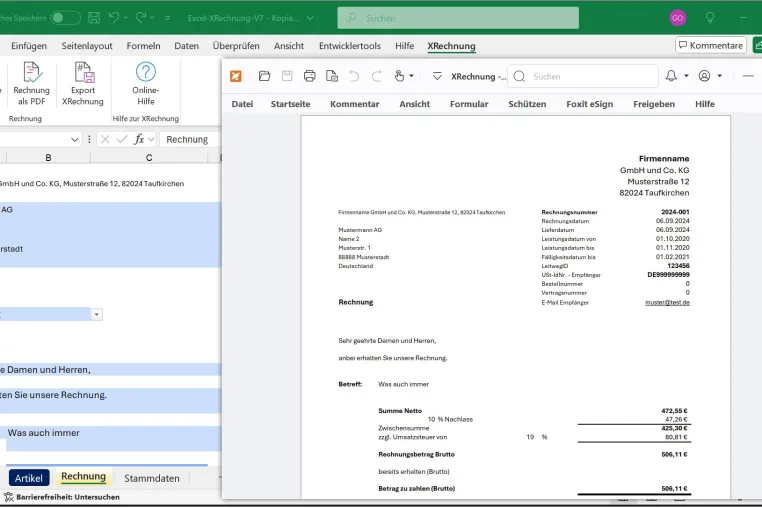Toggle the AutoSave switch in Excel
Viewport: 762px width, 508px height.
pyautogui.click(x=66, y=18)
